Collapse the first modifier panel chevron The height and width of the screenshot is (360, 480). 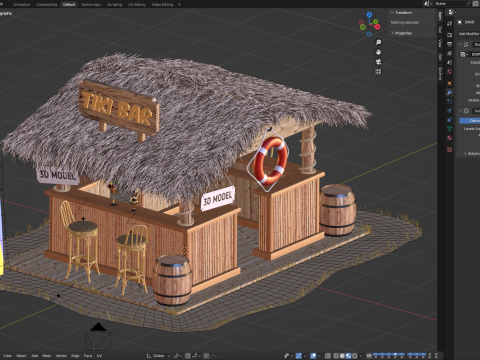point(460,44)
